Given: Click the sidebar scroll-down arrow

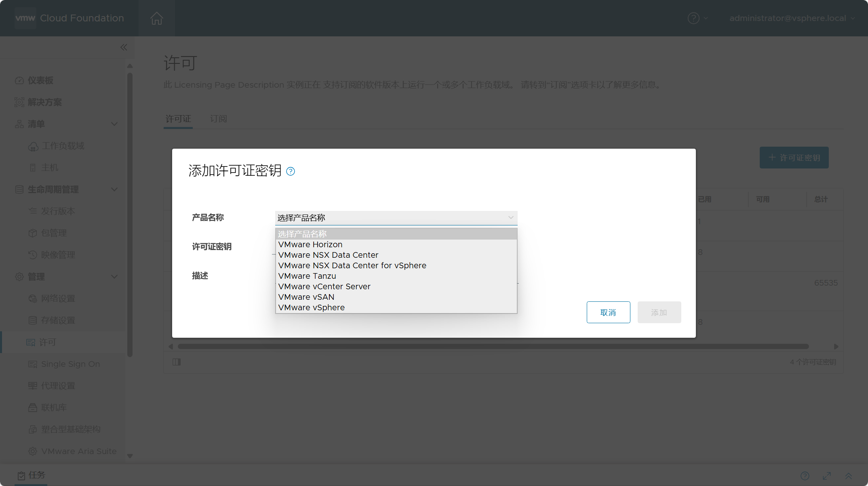Looking at the screenshot, I should click(x=130, y=456).
